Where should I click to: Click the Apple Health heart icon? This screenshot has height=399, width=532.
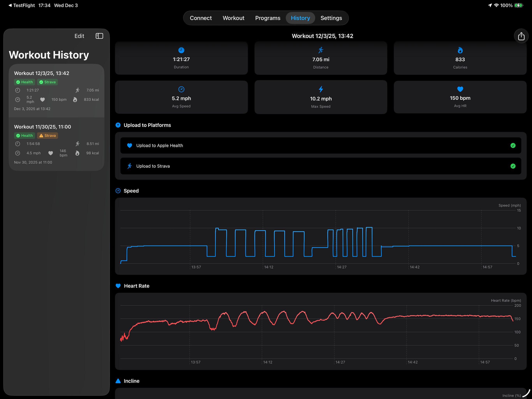[x=129, y=146]
